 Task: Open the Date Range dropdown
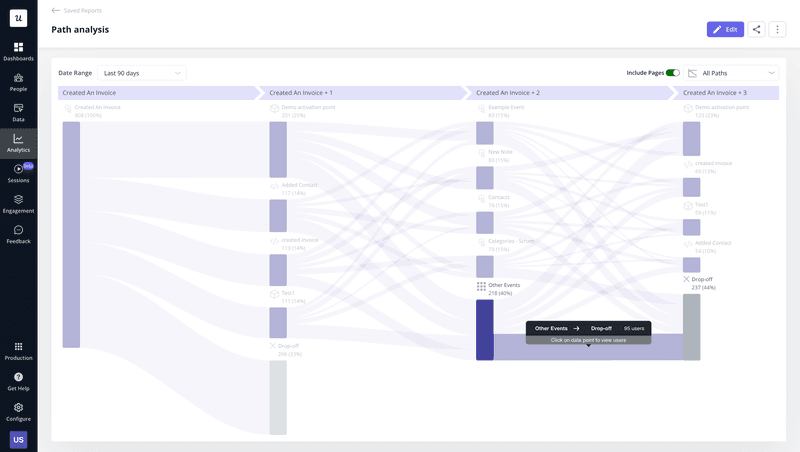point(142,73)
